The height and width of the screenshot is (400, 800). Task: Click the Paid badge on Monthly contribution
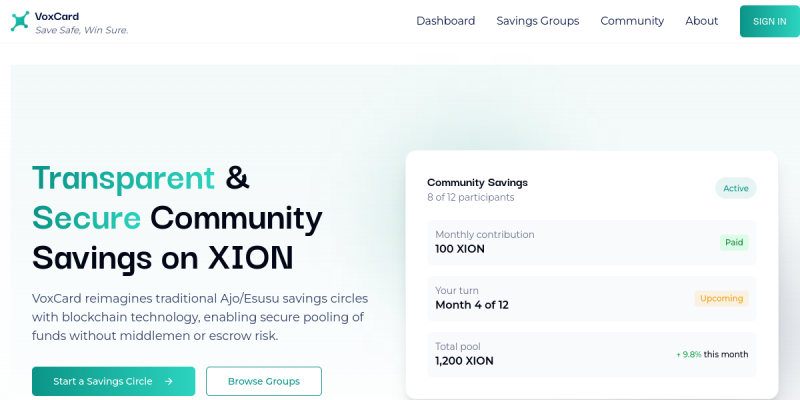pyautogui.click(x=733, y=242)
